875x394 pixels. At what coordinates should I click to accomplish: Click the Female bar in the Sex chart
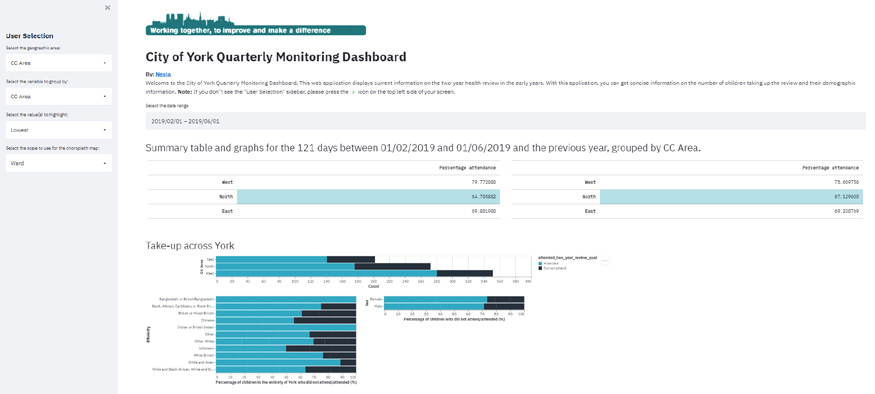point(454,299)
